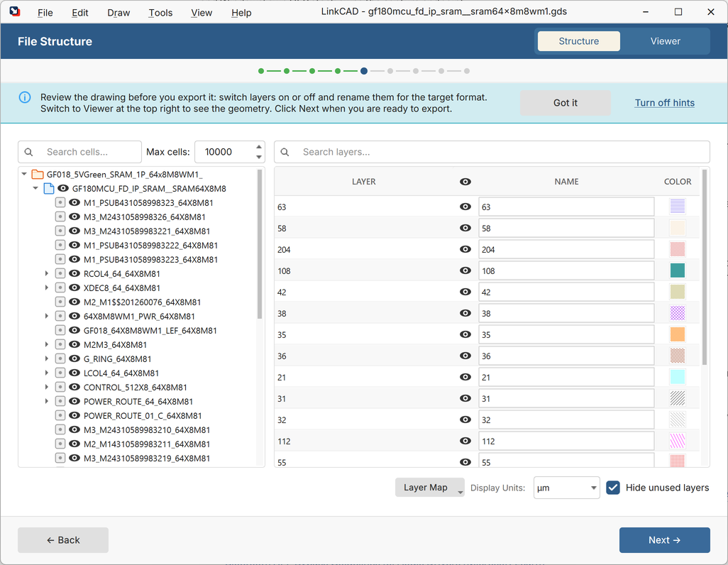The height and width of the screenshot is (565, 728).
Task: Click the Search cells input field
Action: coord(79,152)
